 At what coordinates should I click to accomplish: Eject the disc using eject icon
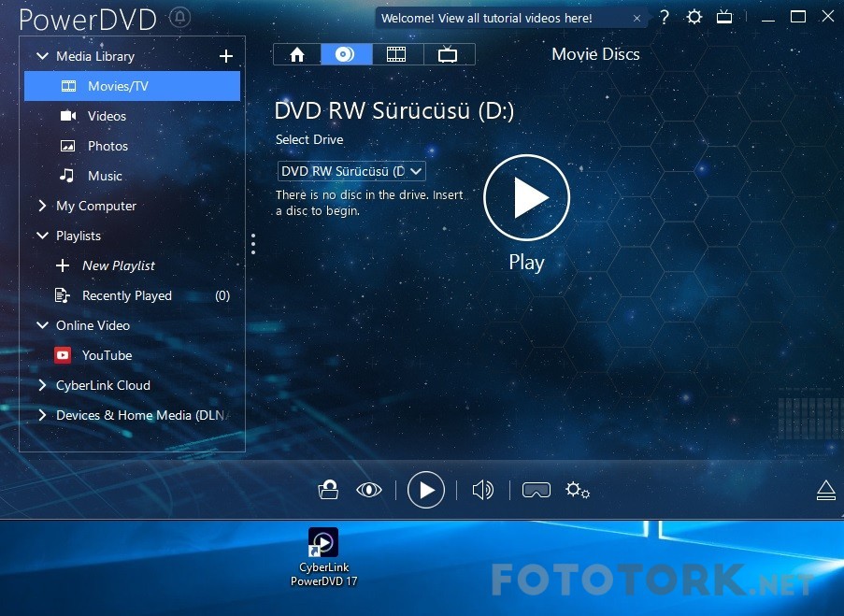[825, 490]
